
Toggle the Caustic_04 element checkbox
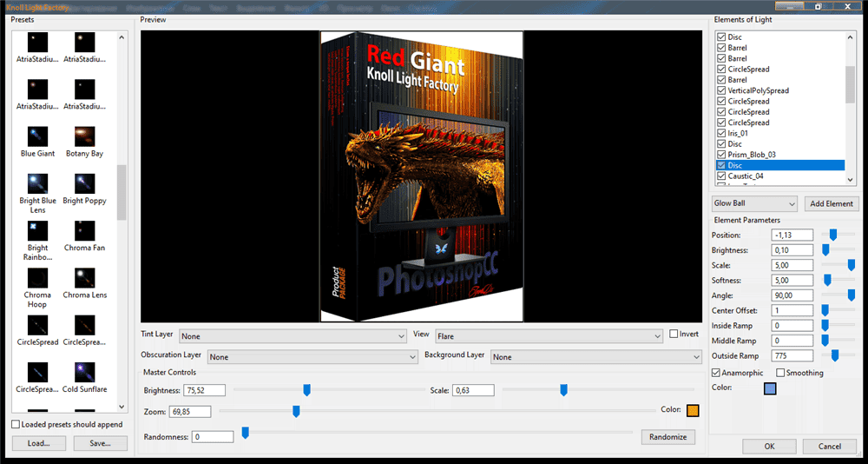click(721, 176)
